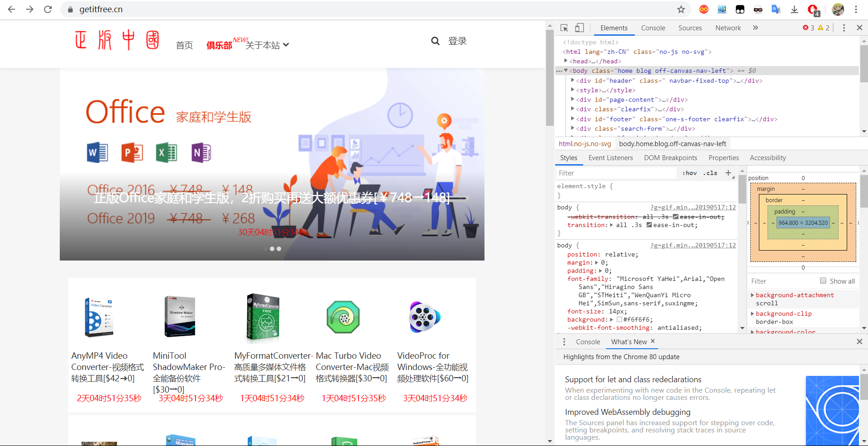This screenshot has width=868, height=446.
Task: Toggle the struck-through -webkit-transition ease-in-out checkbox
Action: tap(676, 217)
